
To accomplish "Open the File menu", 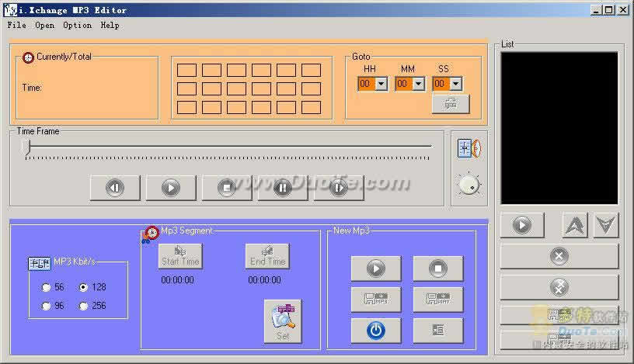I will [x=16, y=25].
